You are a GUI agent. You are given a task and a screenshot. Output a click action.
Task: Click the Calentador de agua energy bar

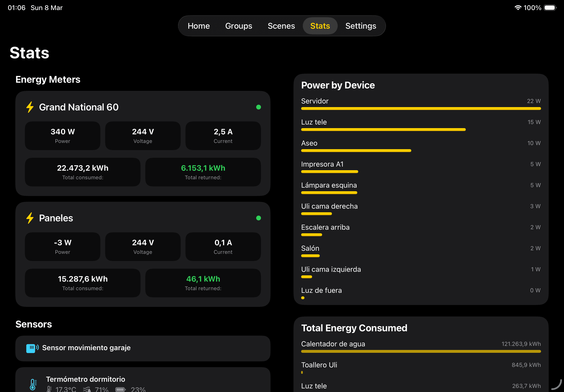421,351
